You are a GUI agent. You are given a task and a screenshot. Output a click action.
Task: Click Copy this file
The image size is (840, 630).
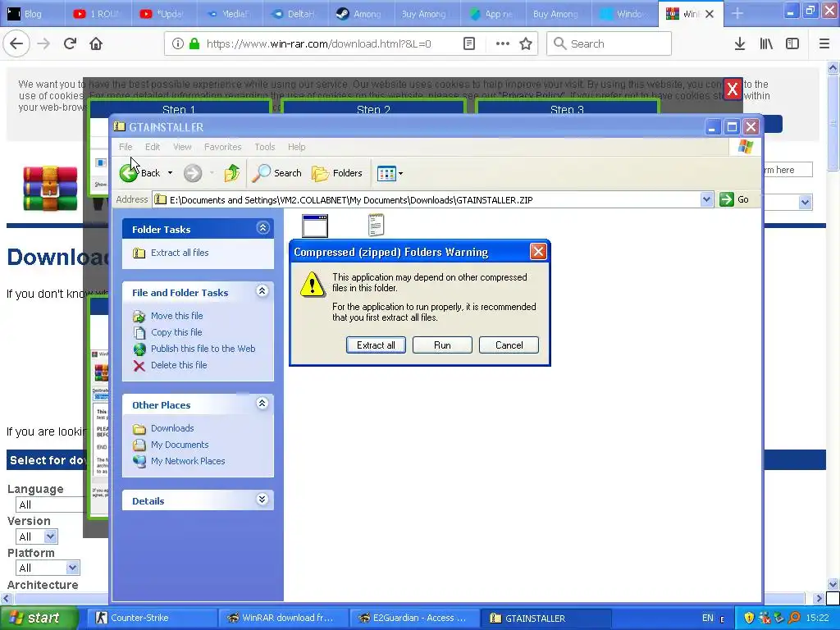click(176, 332)
